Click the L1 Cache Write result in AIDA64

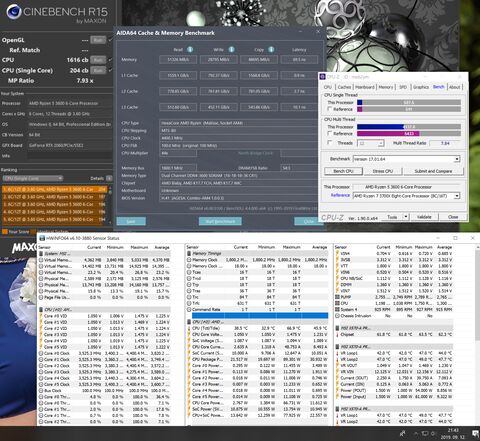click(219, 75)
